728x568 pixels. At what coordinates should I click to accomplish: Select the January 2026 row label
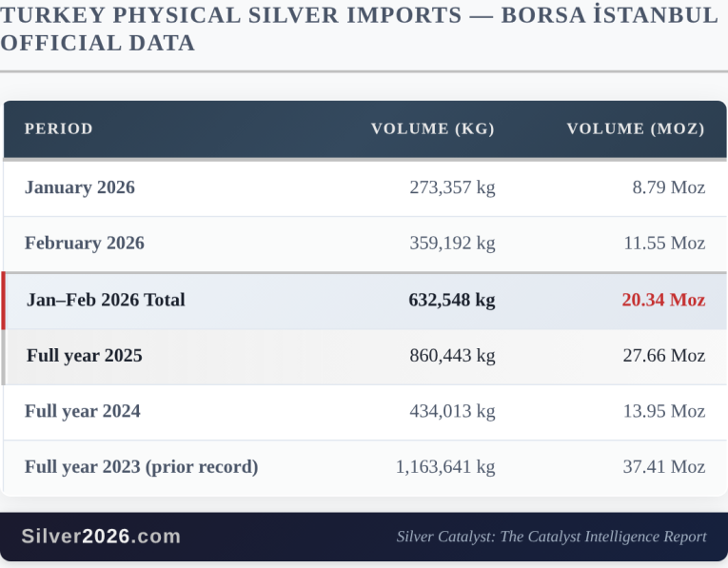coord(80,187)
